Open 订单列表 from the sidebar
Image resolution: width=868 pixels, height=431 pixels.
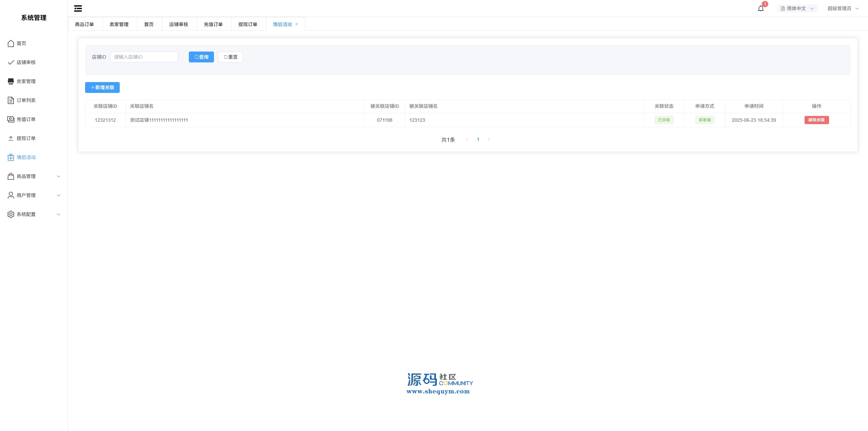tap(26, 100)
